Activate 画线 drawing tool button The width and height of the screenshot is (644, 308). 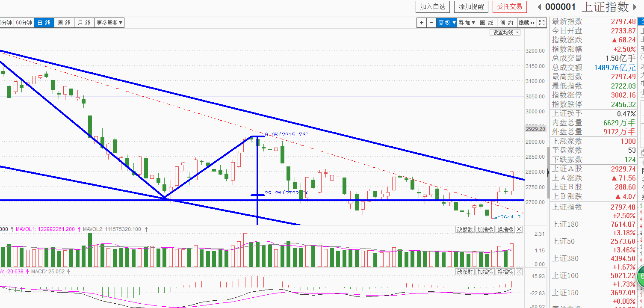point(487,23)
